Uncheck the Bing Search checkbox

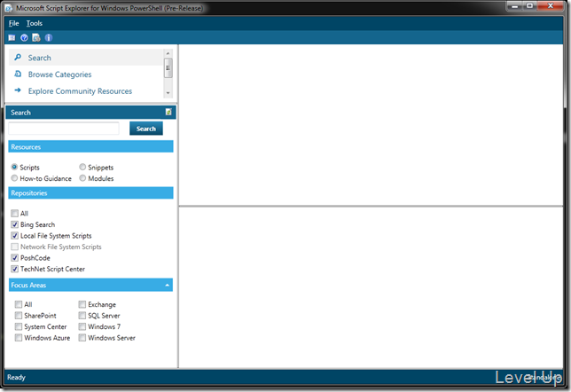[x=14, y=224]
